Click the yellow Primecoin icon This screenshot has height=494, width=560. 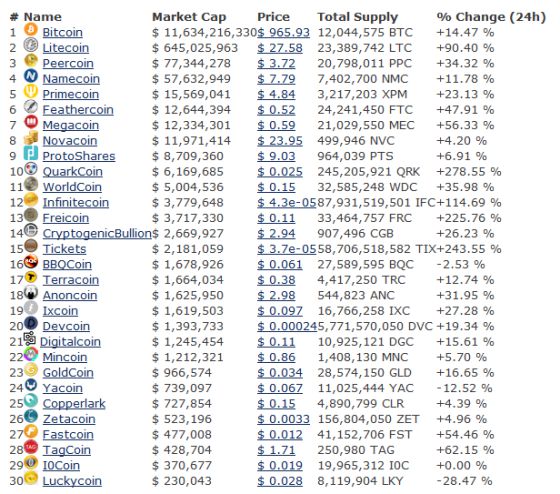(31, 91)
